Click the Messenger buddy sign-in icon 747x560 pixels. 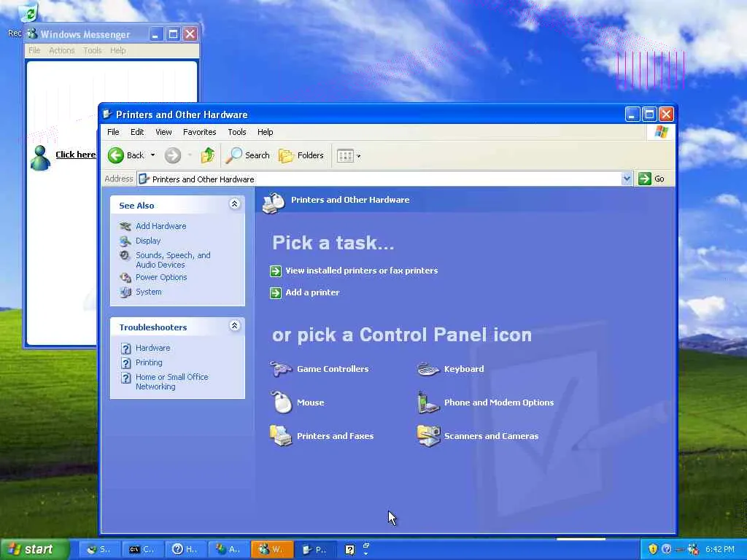click(x=41, y=157)
